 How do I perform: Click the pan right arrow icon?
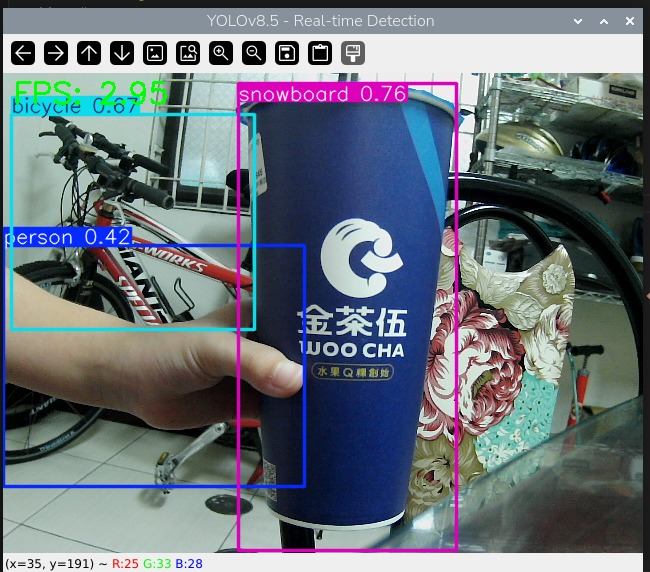tap(56, 53)
